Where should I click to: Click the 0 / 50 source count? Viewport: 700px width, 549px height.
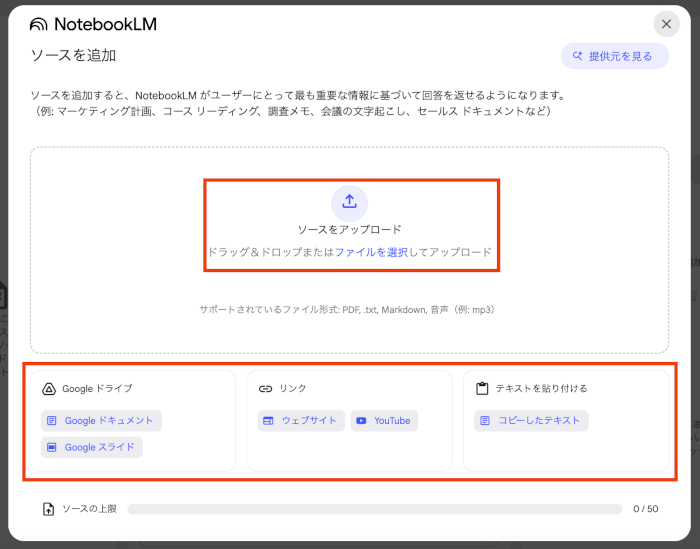[x=646, y=509]
